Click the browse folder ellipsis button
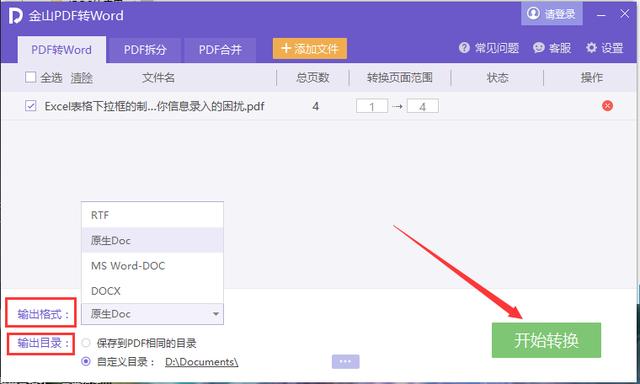Image resolution: width=640 pixels, height=384 pixels. (x=345, y=362)
